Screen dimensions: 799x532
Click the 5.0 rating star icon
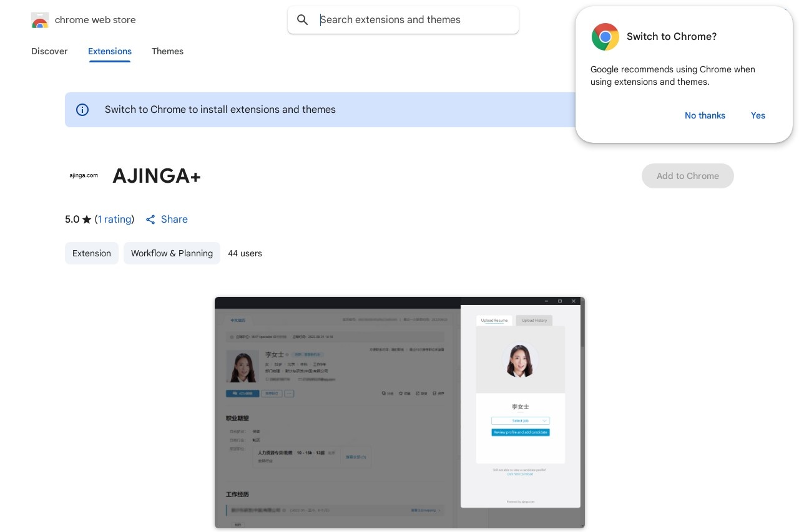(87, 220)
